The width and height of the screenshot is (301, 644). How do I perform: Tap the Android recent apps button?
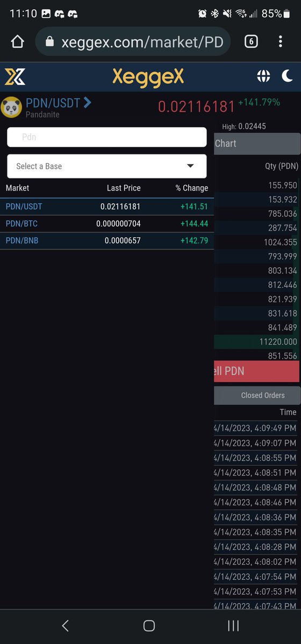tap(233, 625)
